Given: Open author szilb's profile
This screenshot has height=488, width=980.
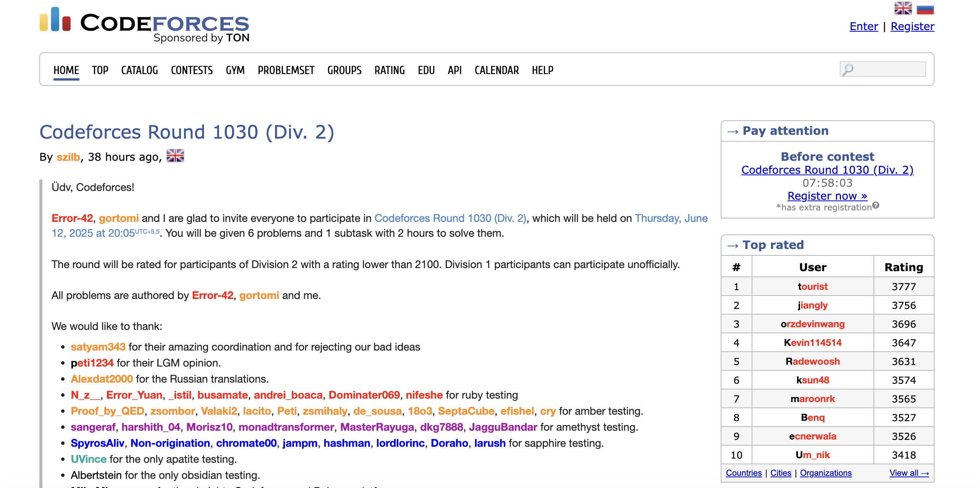Looking at the screenshot, I should tap(68, 157).
